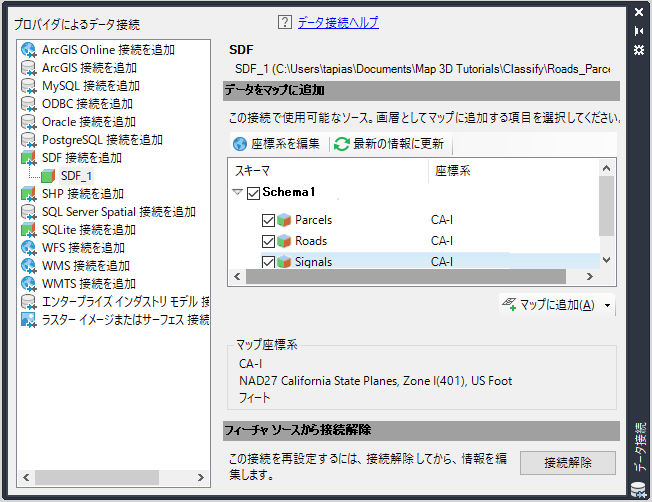The image size is (652, 502).
Task: Click the Enterprise Industry Model database icon
Action: (x=29, y=302)
